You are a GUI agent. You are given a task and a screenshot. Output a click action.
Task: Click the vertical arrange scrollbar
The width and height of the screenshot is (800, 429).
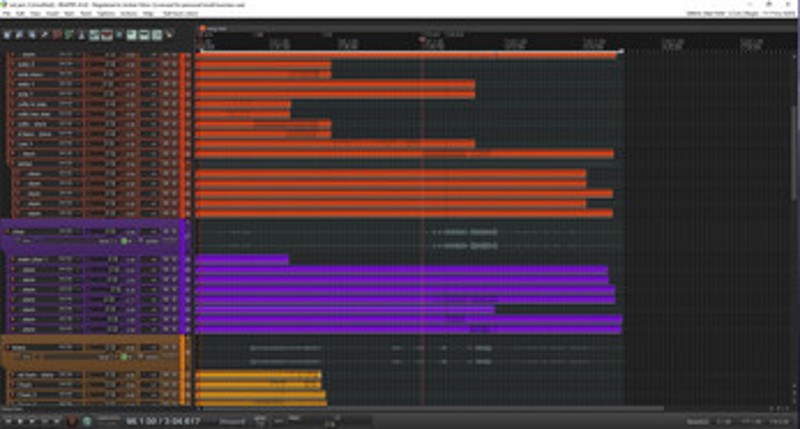pos(795,153)
